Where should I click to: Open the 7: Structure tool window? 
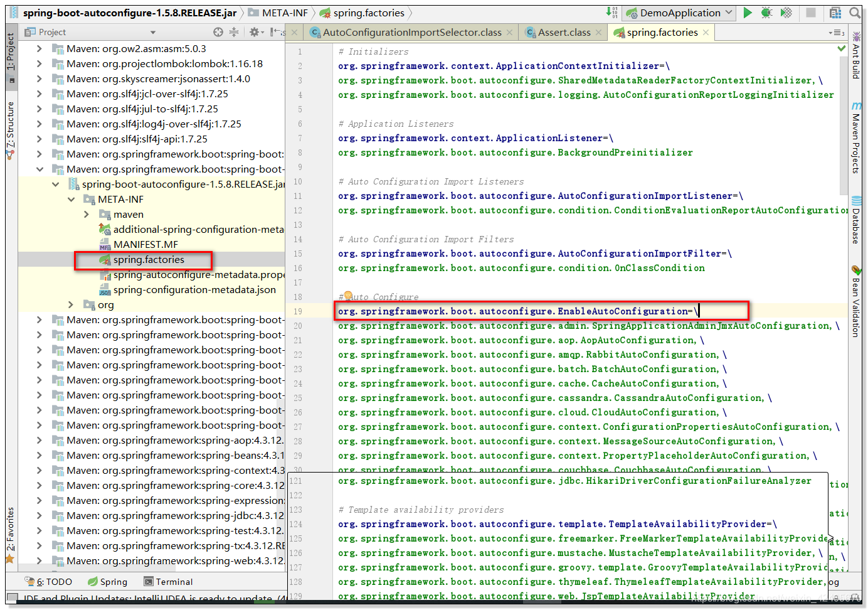[x=11, y=129]
